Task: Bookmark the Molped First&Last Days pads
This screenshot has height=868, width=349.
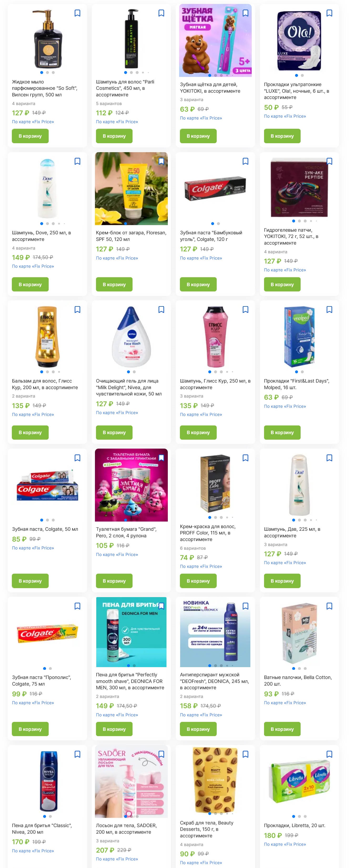Action: pos(329,309)
